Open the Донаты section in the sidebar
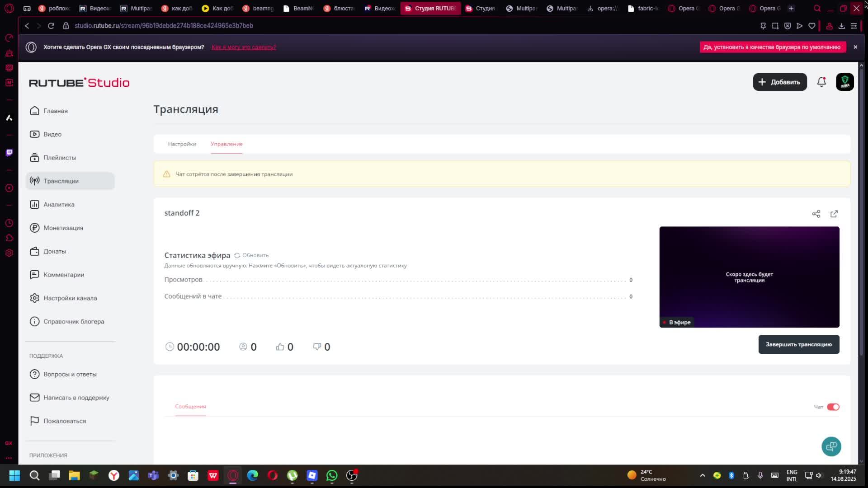 pyautogui.click(x=54, y=251)
